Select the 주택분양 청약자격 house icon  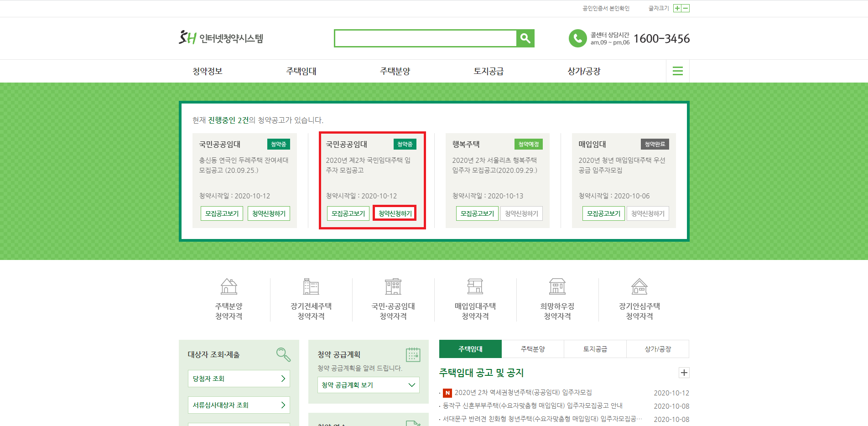tap(229, 287)
